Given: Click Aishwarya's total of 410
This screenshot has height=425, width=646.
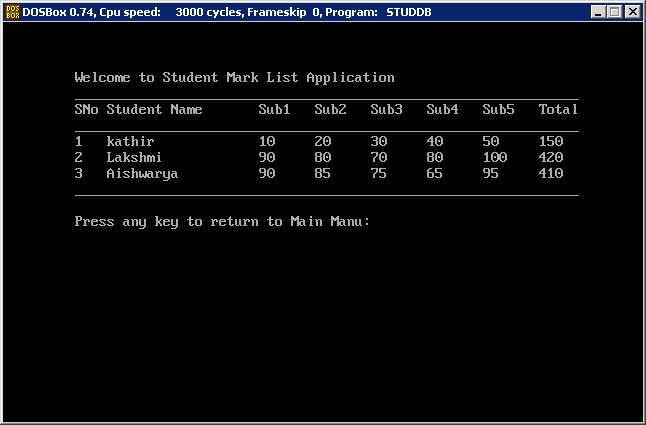Looking at the screenshot, I should click(x=550, y=174).
